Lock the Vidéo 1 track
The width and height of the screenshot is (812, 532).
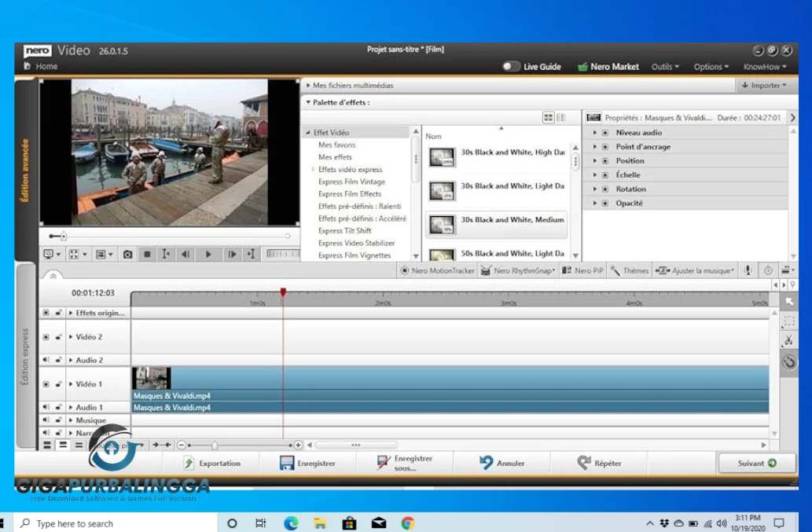(58, 384)
